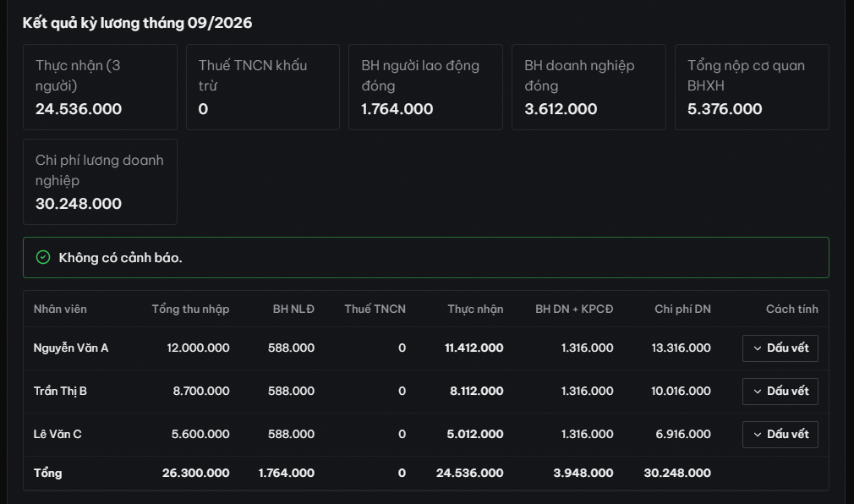Screen dimensions: 854x504
Task: Click the 13.316.000 company cost cell
Action: [x=682, y=348]
